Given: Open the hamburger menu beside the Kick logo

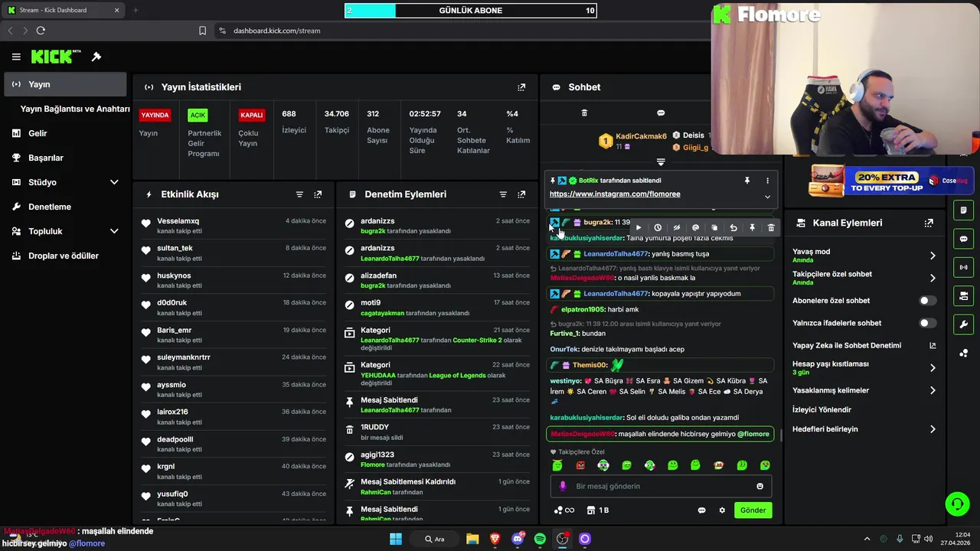Looking at the screenshot, I should click(16, 57).
